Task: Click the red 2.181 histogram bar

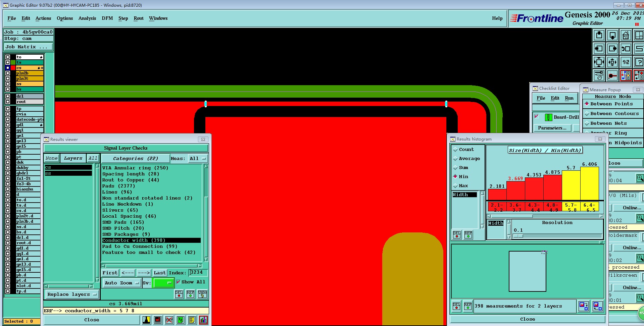Action: pos(497,195)
